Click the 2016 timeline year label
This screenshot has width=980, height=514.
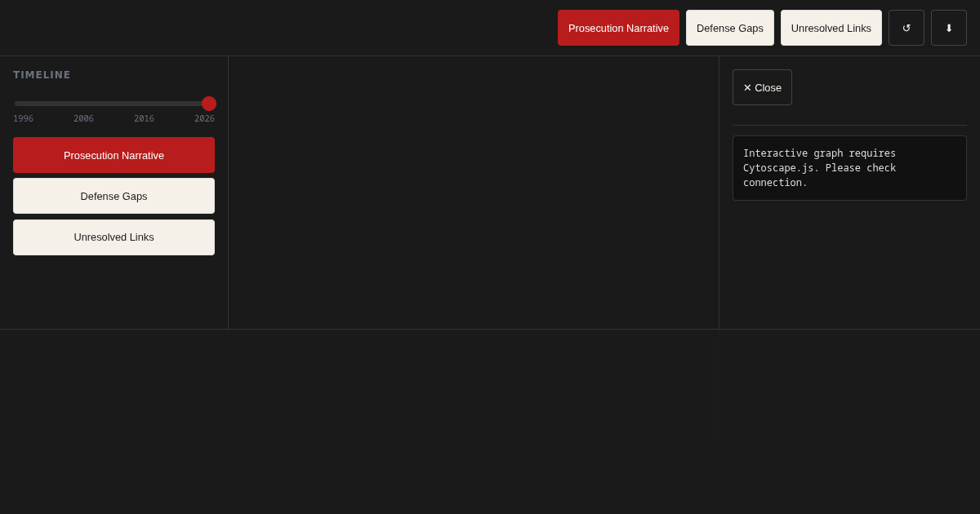(x=144, y=119)
